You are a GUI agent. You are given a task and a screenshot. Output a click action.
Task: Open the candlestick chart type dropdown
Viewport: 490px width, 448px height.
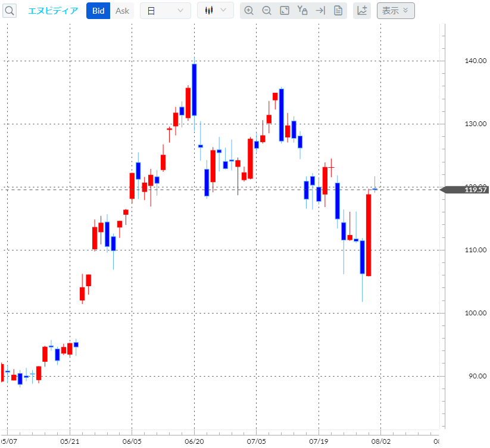pyautogui.click(x=216, y=10)
